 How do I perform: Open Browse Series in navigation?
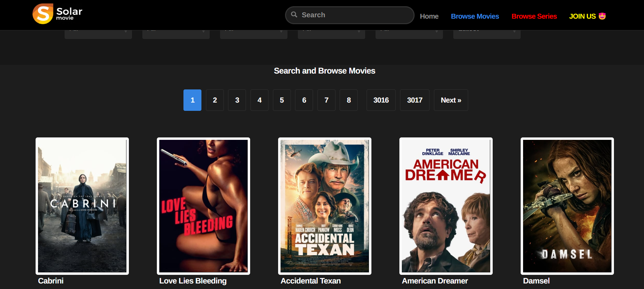tap(534, 16)
